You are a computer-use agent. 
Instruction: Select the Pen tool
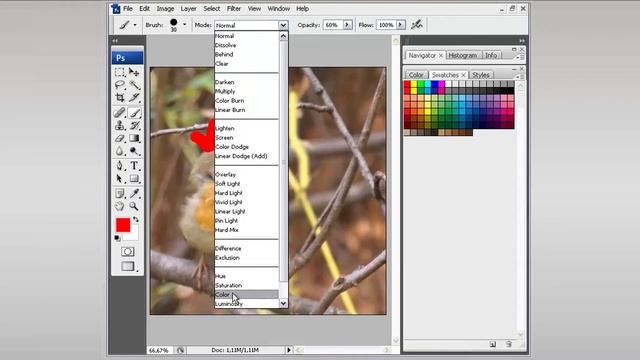(x=120, y=166)
